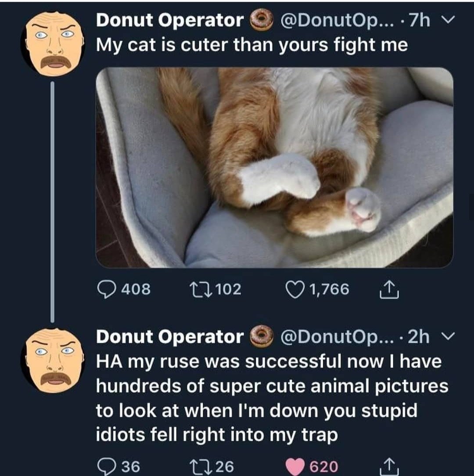Open the chevron menu on the 2h tweet
The width and height of the screenshot is (474, 476).
pyautogui.click(x=445, y=337)
